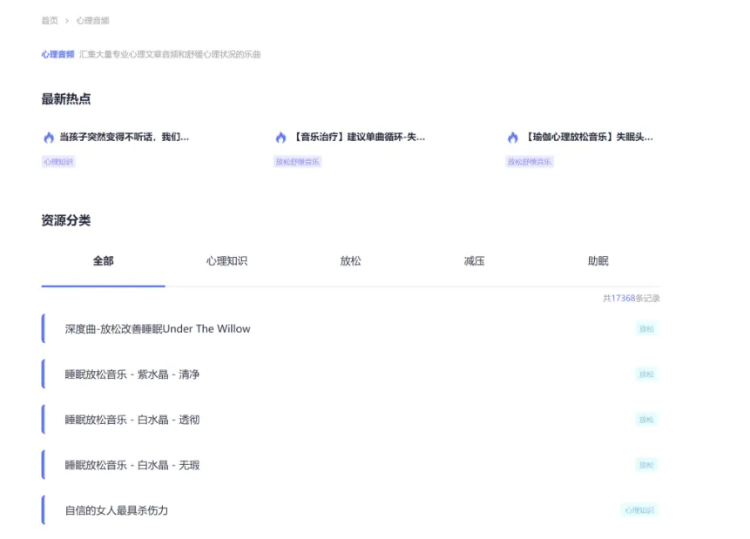750x539 pixels.
Task: Open 【瑜伽心理放松音乐】失眠 hot item
Action: (x=589, y=137)
